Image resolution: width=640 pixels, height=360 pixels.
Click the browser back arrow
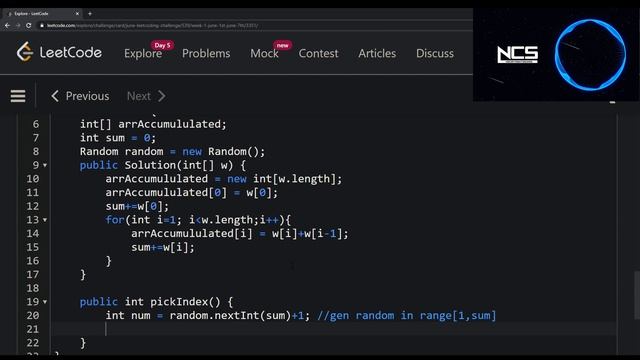pos(7,25)
